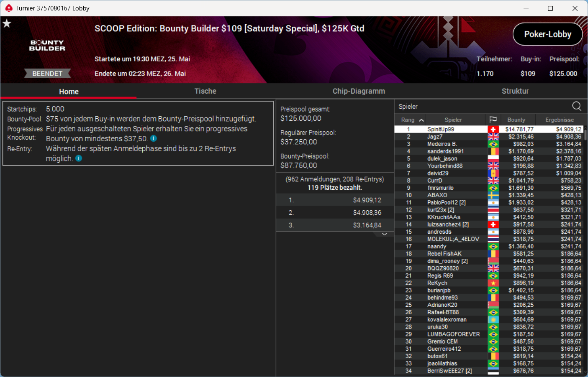Click the Bounty Builder logo

point(47,45)
